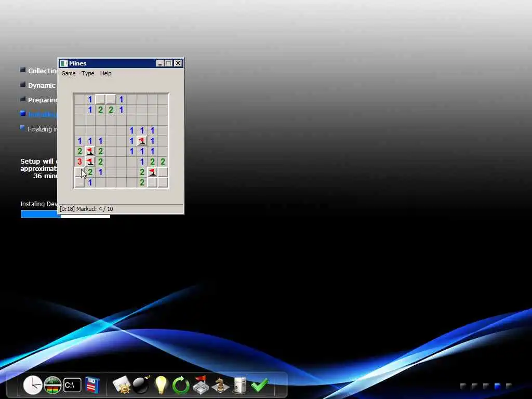Open the card with sun dock icon
Screen dimensions: 532x399
tap(122, 385)
